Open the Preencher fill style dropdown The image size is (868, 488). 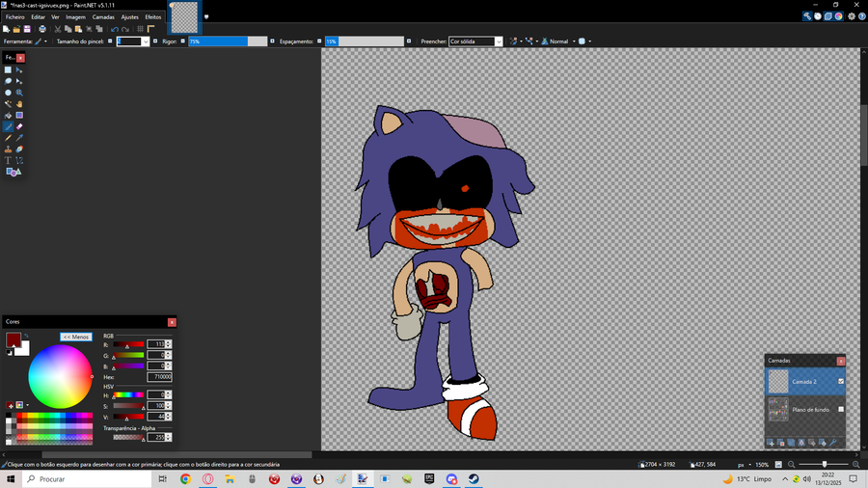499,41
